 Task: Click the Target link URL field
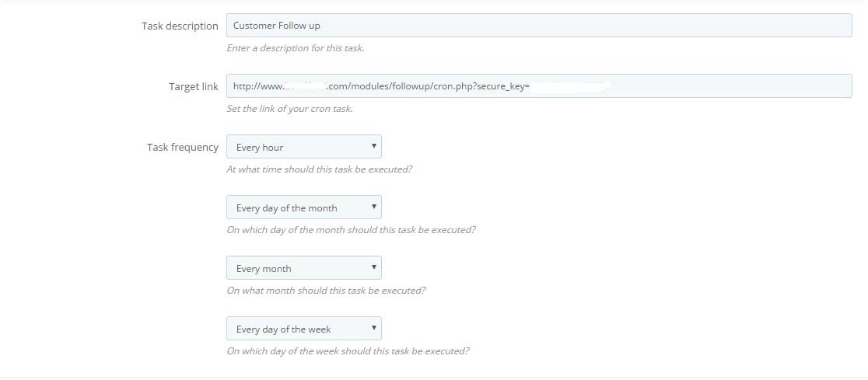(539, 86)
